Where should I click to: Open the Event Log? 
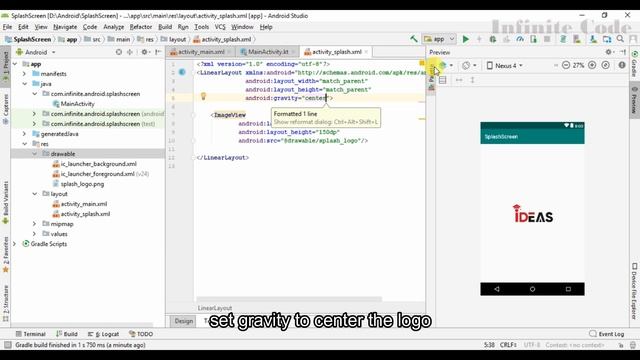[607, 334]
